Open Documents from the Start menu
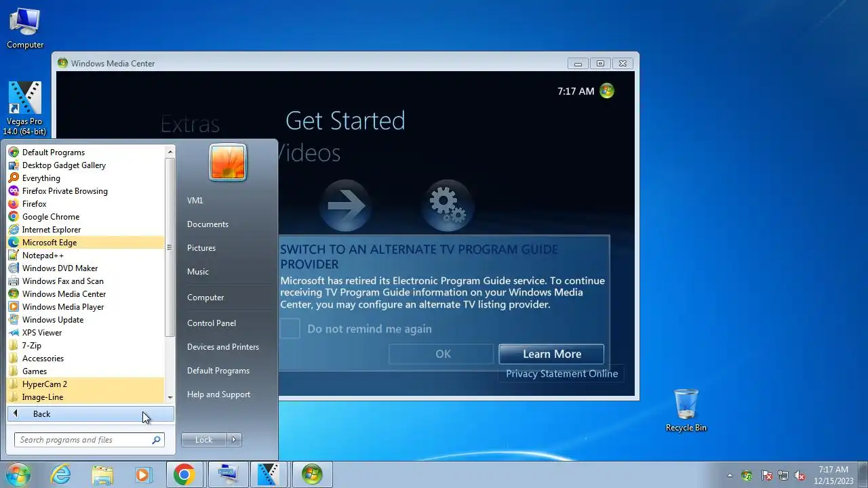Screen dimensions: 868x488 [227, 224]
